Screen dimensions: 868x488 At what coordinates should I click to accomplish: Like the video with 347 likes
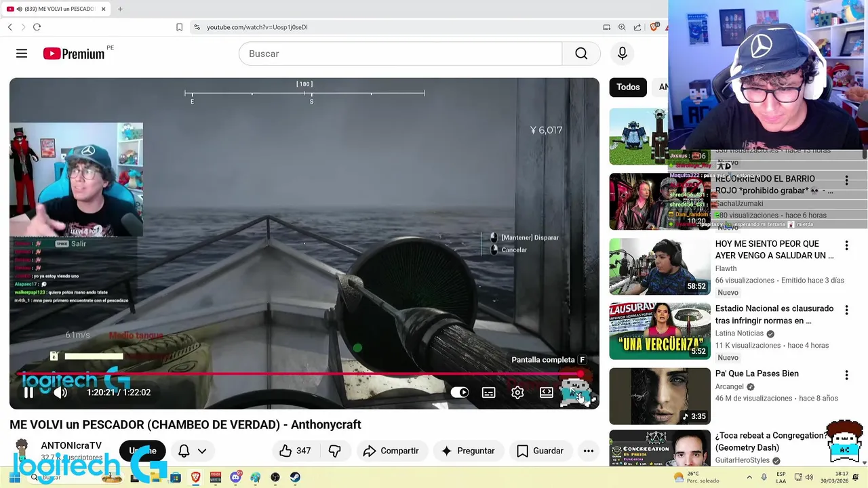[295, 451]
